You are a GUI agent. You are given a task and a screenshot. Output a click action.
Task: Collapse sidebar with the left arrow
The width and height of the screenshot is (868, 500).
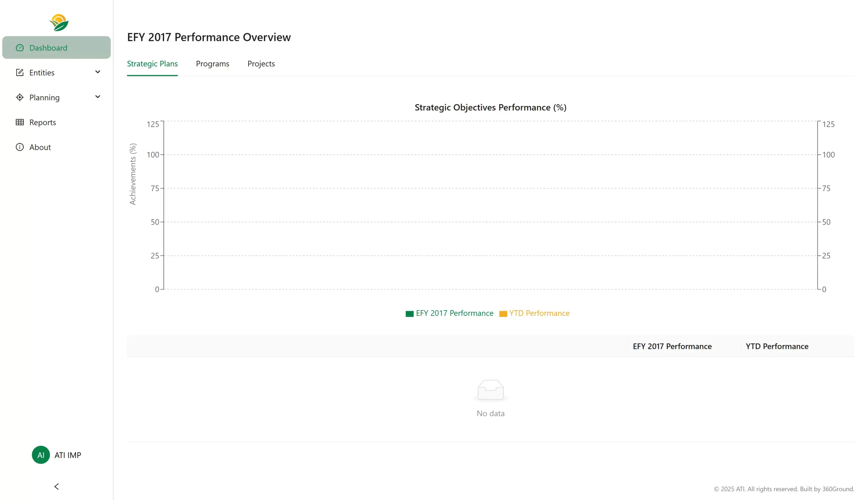pos(56,486)
